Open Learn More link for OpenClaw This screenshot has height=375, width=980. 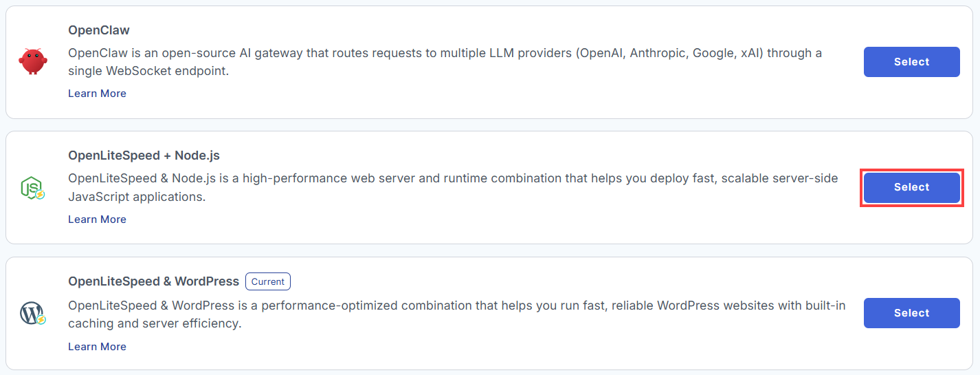(x=97, y=94)
